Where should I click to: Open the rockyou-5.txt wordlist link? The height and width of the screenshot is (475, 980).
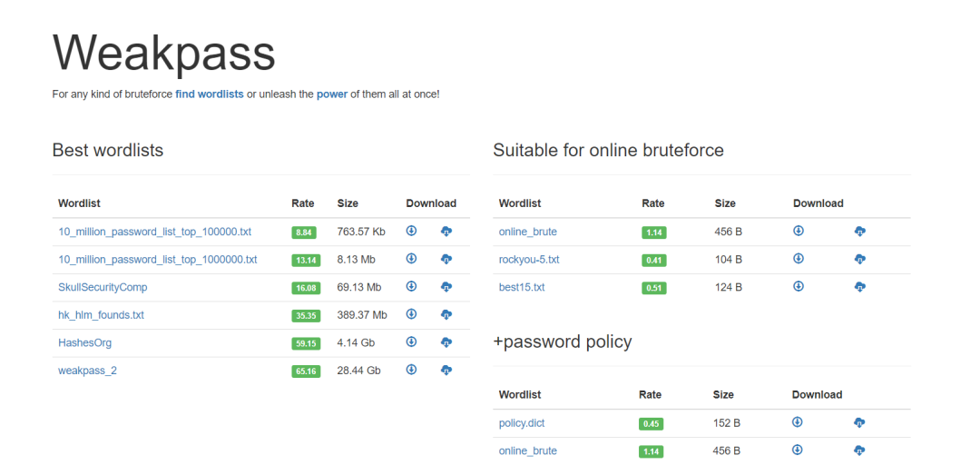[529, 259]
